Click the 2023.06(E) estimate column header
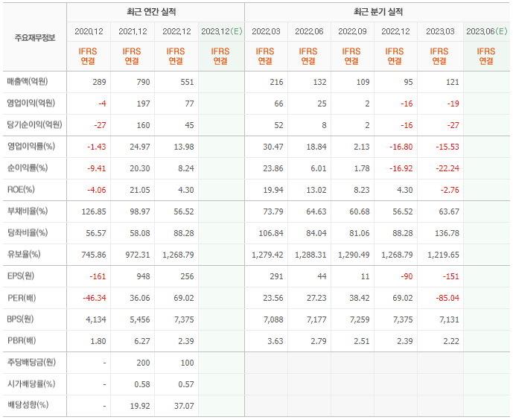The height and width of the screenshot is (420, 513). [x=486, y=31]
